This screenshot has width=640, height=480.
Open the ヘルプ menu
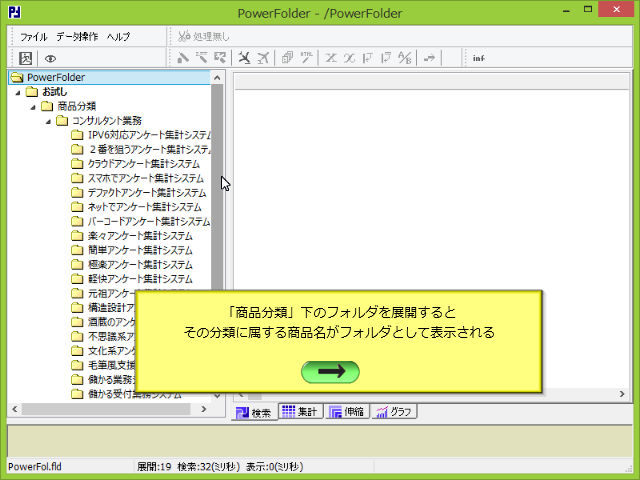[x=118, y=37]
